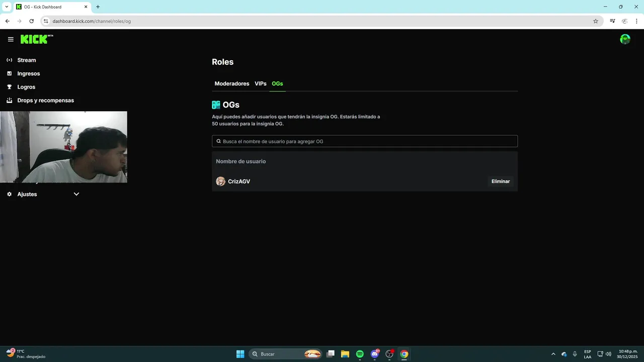Close the OG - Kick Dashboard tab
This screenshot has height=362, width=644.
pyautogui.click(x=86, y=7)
